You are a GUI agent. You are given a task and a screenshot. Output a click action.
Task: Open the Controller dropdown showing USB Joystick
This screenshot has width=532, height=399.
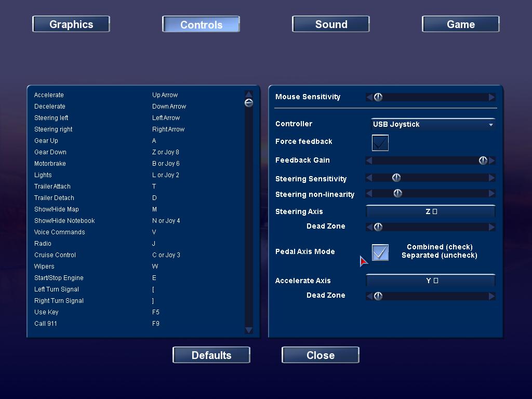point(433,125)
